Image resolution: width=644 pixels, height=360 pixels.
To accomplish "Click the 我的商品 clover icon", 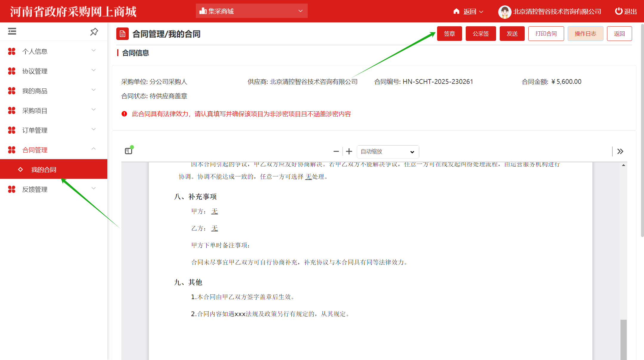I will click(12, 91).
